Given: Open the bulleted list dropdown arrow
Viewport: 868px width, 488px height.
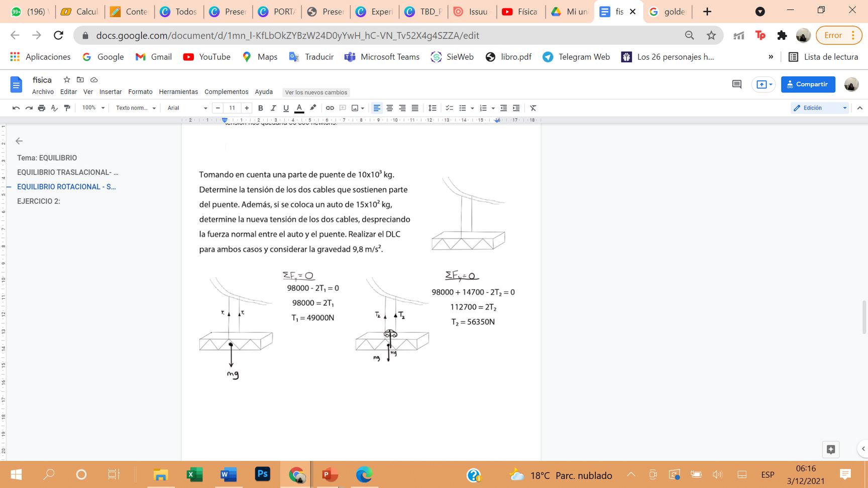Looking at the screenshot, I should [x=472, y=108].
